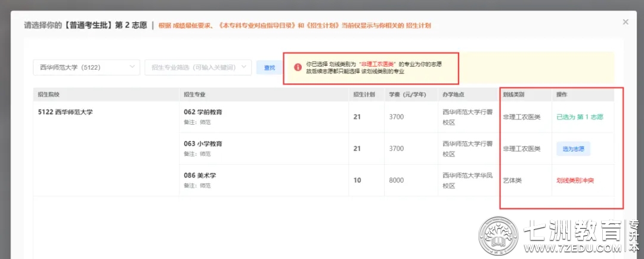Click the plan count 10 for 美术学
This screenshot has width=644, height=259.
click(357, 180)
